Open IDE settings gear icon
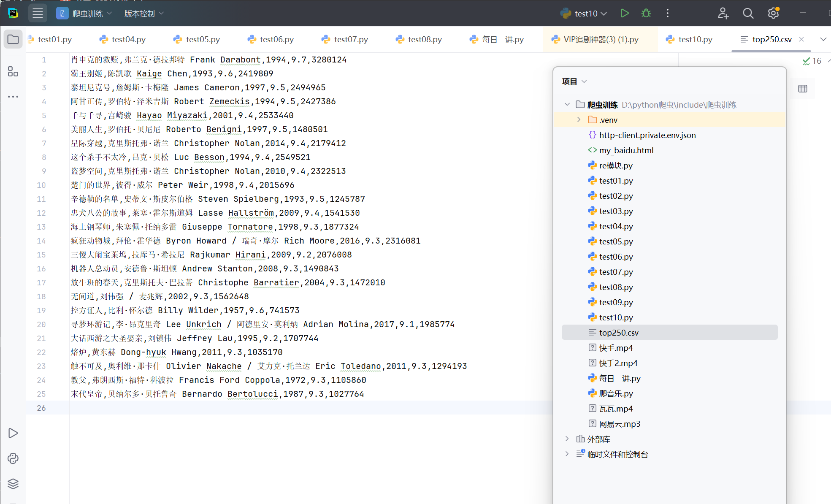This screenshot has width=831, height=504. [773, 14]
